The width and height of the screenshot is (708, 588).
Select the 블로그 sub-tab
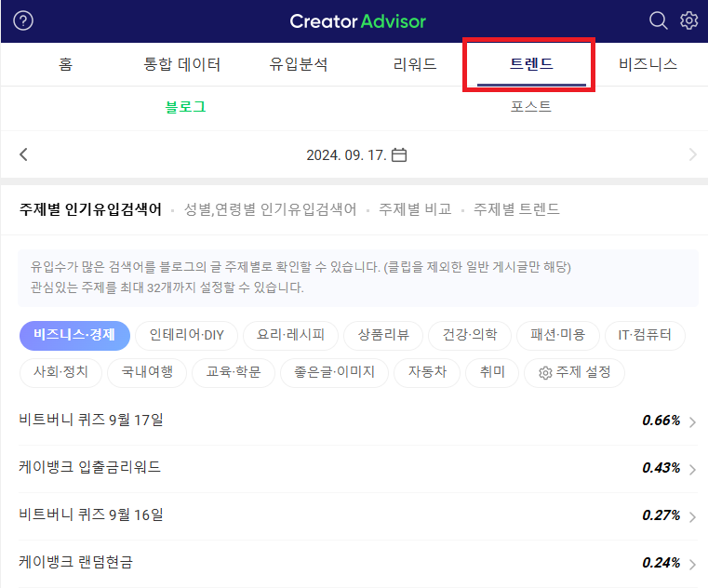pyautogui.click(x=185, y=107)
